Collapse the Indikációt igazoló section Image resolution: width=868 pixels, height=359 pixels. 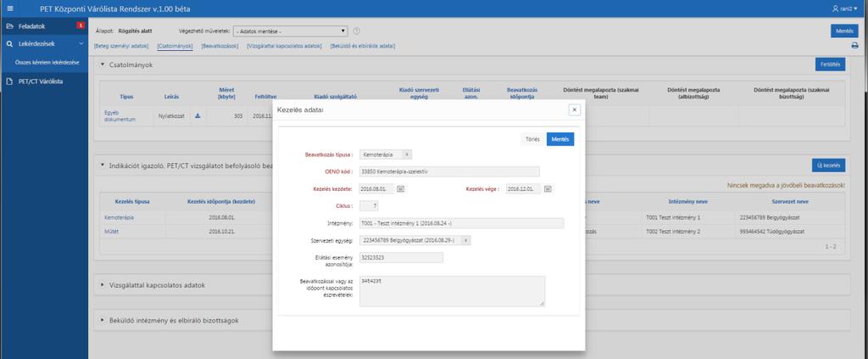(103, 165)
